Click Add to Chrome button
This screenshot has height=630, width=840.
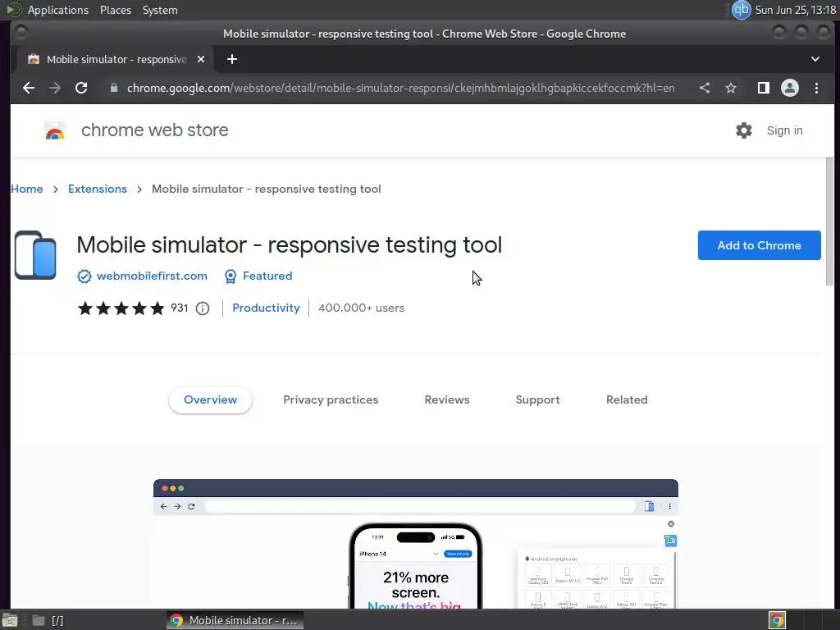[759, 245]
